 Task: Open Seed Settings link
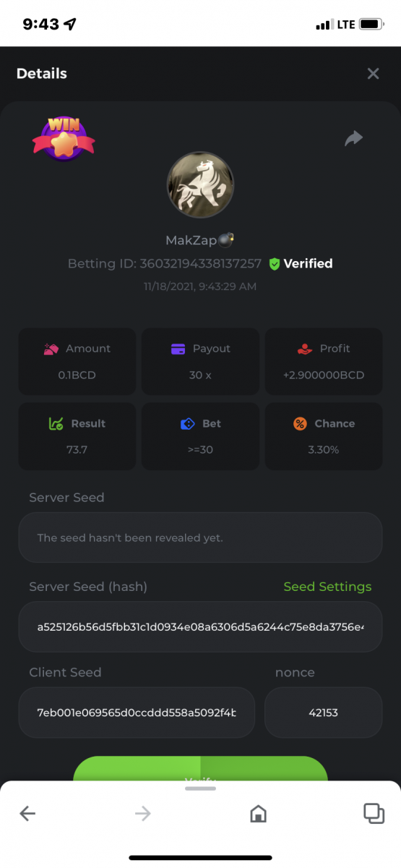click(327, 587)
